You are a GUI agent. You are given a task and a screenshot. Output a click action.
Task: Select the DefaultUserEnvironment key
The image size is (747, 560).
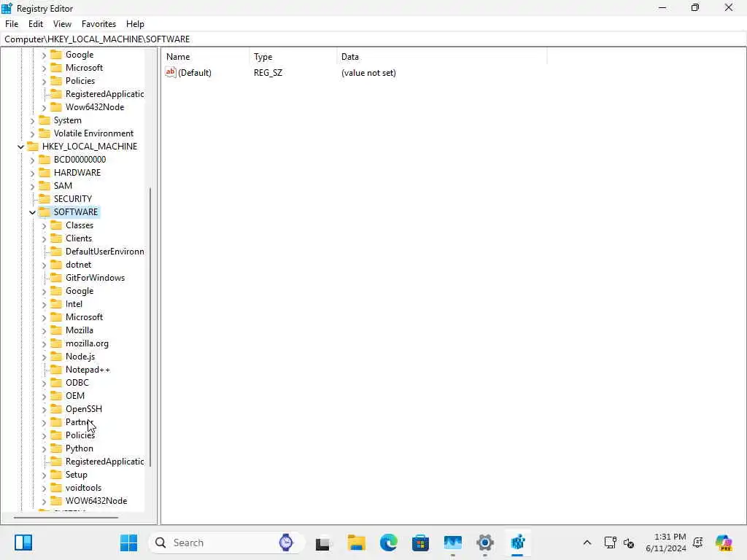[104, 252]
